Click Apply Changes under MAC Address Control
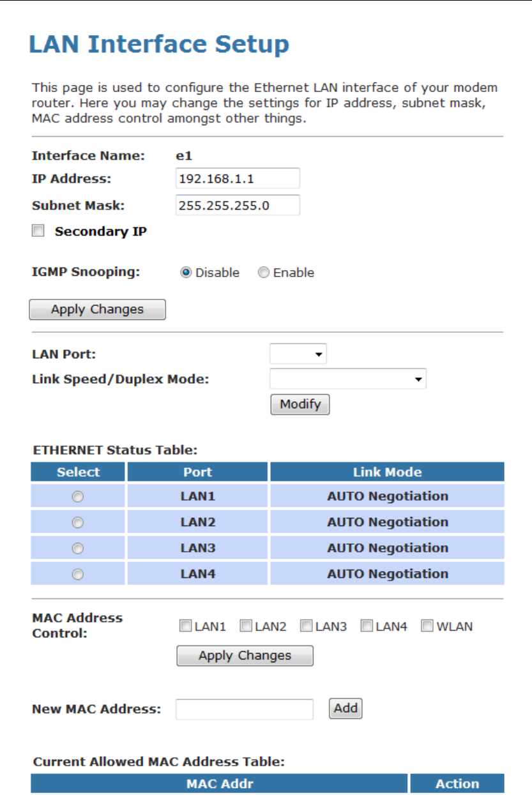The height and width of the screenshot is (795, 532). [245, 655]
